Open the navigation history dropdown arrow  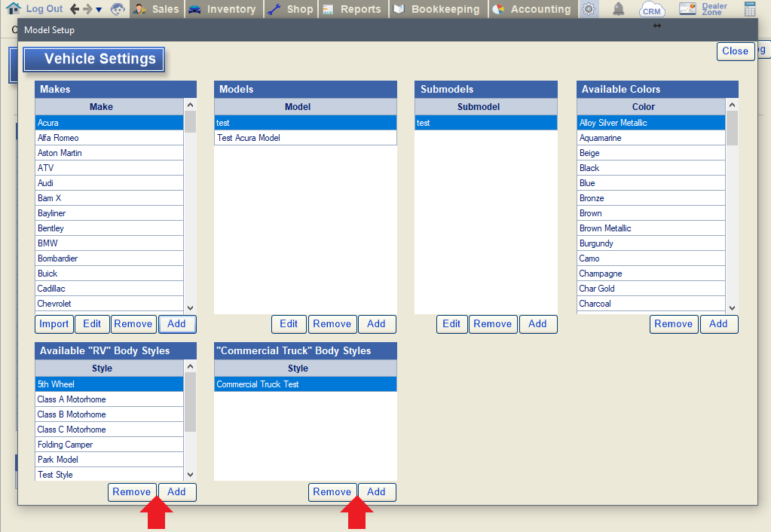pos(99,10)
